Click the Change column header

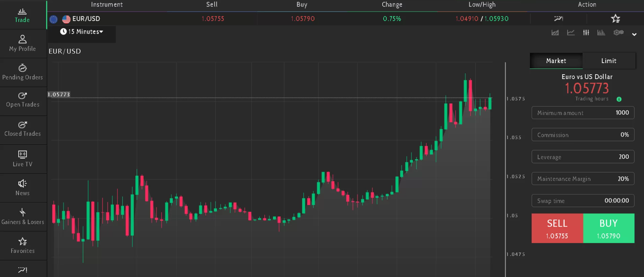pos(392,4)
